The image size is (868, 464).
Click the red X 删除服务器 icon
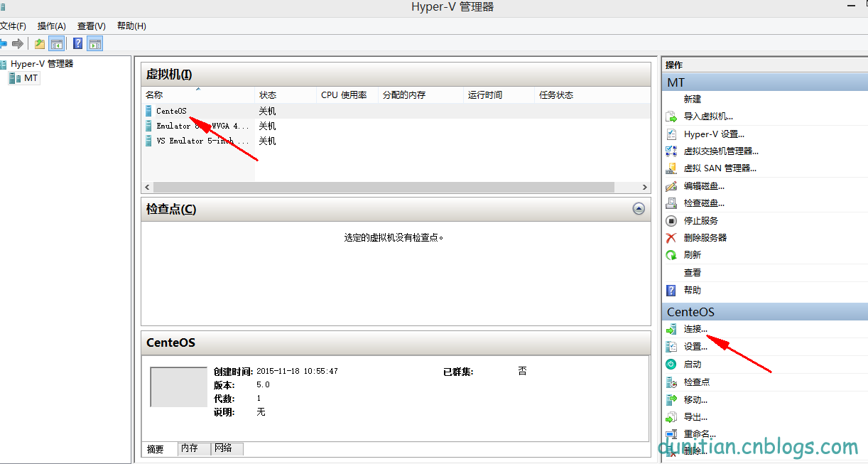671,238
